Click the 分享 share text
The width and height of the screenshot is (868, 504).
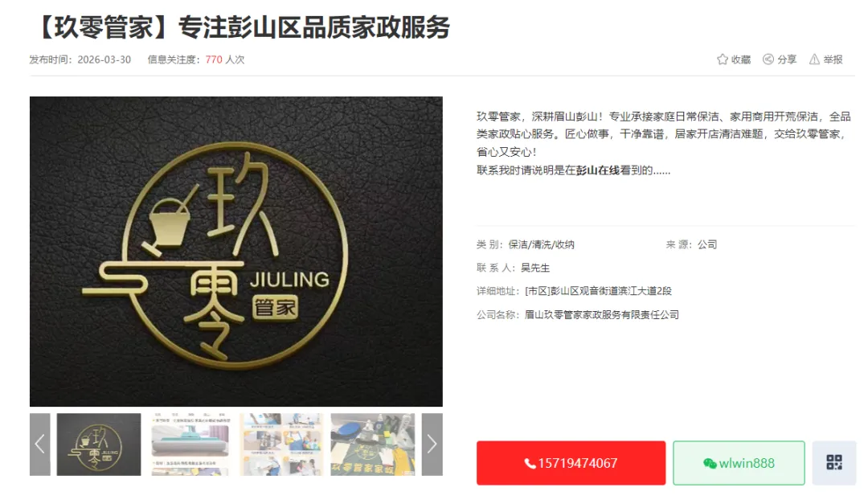pyautogui.click(x=787, y=59)
